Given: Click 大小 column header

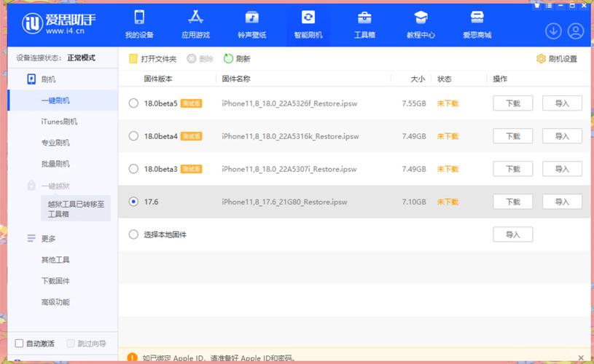Looking at the screenshot, I should point(418,79).
